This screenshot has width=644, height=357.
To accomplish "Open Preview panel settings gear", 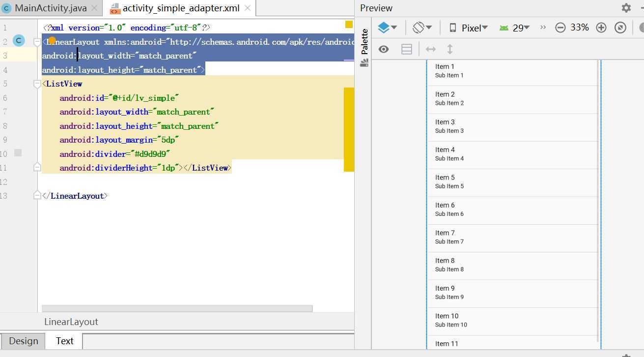I will pyautogui.click(x=626, y=8).
